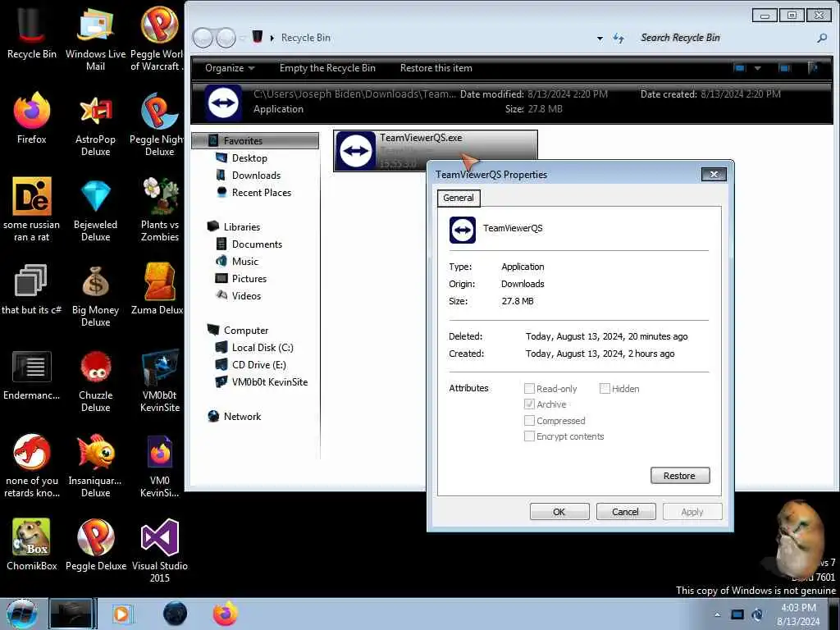Viewport: 840px width, 630px height.
Task: Open Downloads in navigation pane
Action: pyautogui.click(x=256, y=176)
